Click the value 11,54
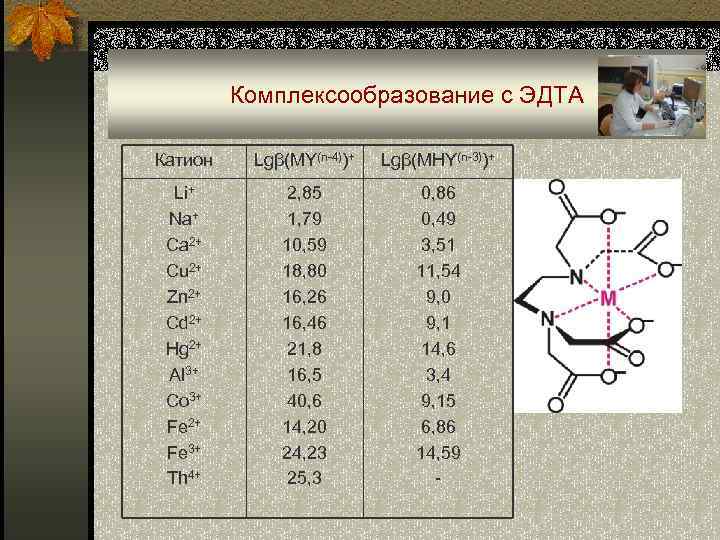The height and width of the screenshot is (540, 720). pyautogui.click(x=439, y=271)
